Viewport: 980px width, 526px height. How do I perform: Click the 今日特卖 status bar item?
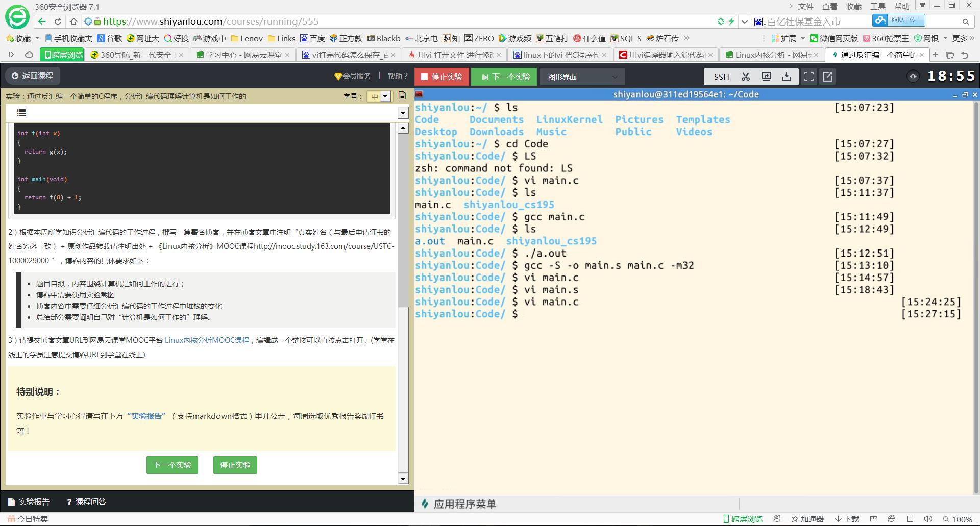(x=28, y=519)
